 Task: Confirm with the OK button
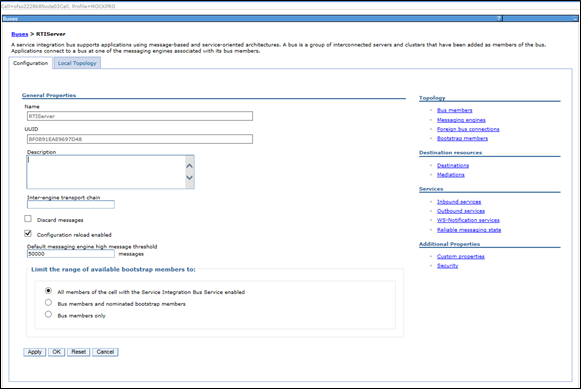(56, 352)
